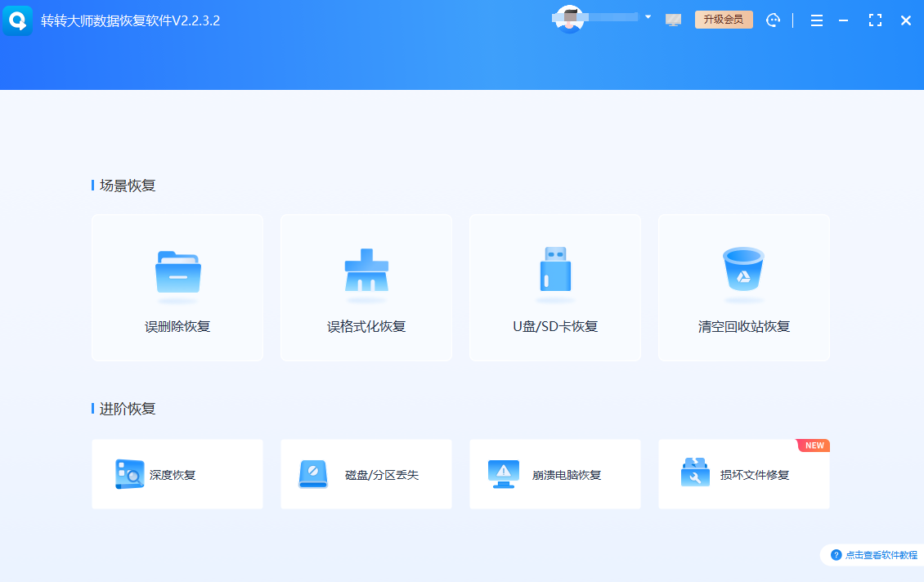The width and height of the screenshot is (924, 582).
Task: Click the customer service headset icon
Action: coord(774,19)
